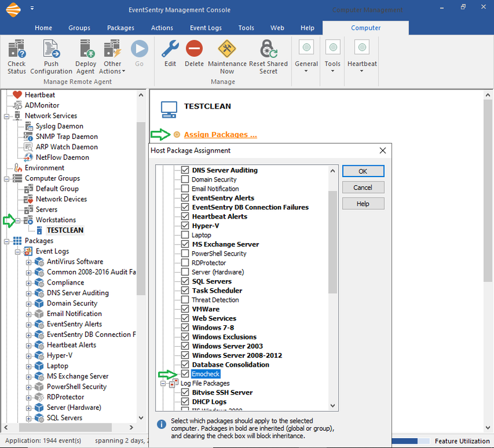494x448 pixels.
Task: Collapse Log File Packages in dialog
Action: point(163,383)
